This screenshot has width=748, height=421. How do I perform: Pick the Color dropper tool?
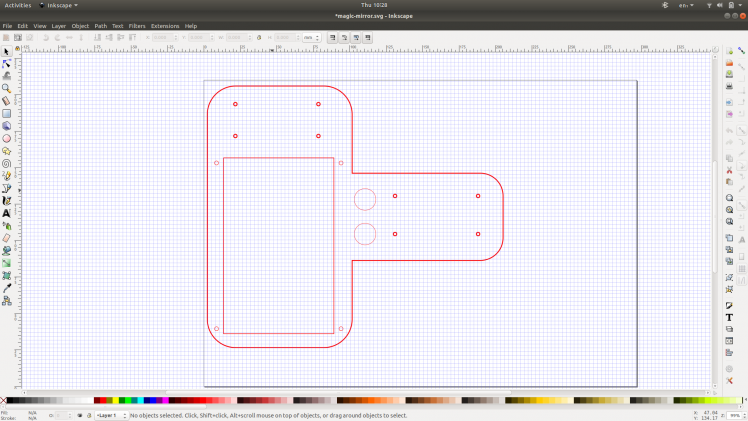[6, 288]
